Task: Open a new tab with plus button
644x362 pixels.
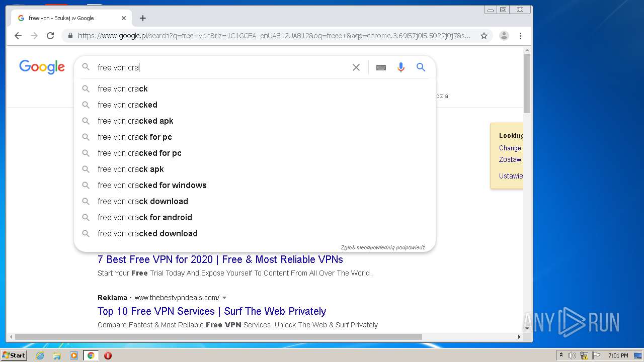Action: [x=143, y=18]
